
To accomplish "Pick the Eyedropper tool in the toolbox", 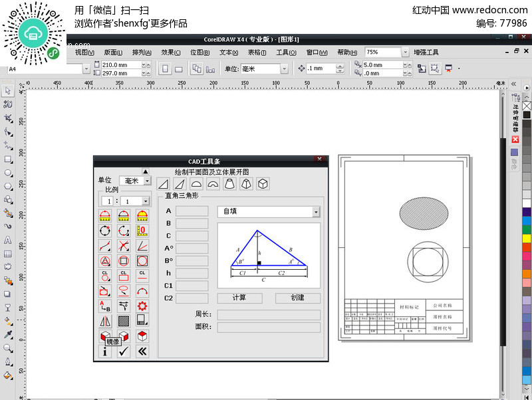I will [x=8, y=335].
